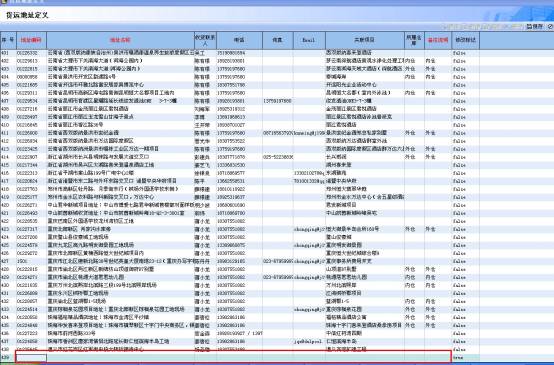The width and height of the screenshot is (554, 365).
Task: Select row number 427
Action: [8, 261]
